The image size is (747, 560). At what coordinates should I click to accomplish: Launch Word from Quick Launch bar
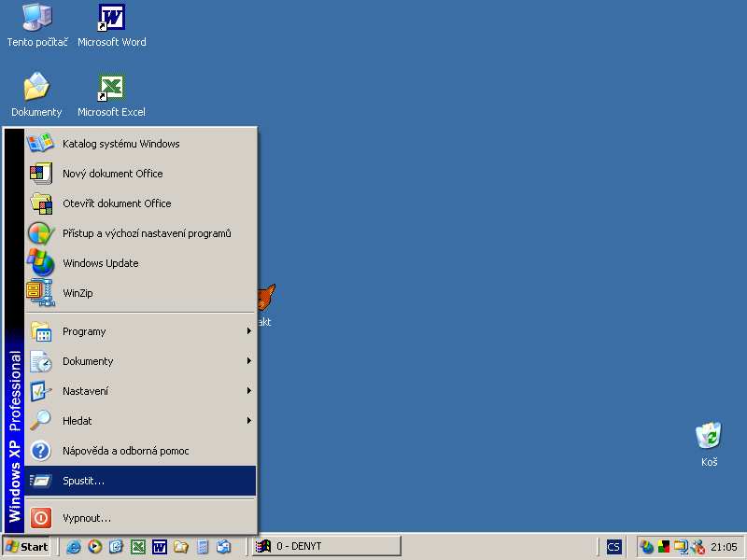click(159, 546)
